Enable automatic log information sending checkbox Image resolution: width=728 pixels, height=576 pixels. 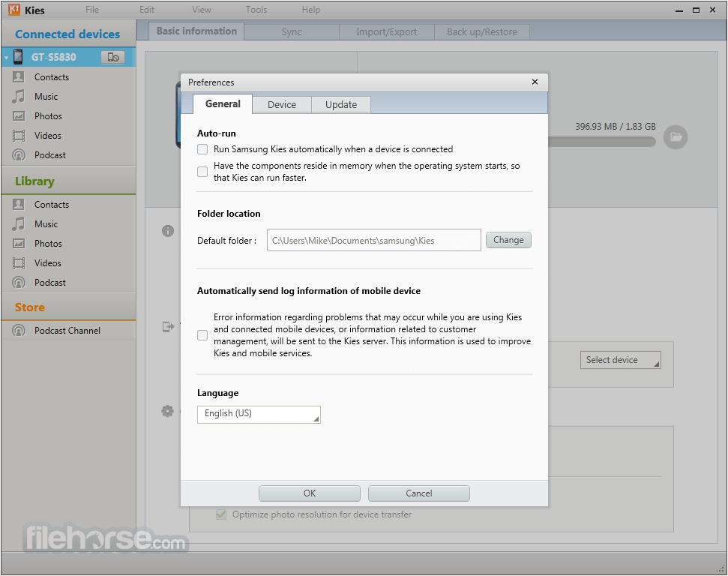point(202,335)
